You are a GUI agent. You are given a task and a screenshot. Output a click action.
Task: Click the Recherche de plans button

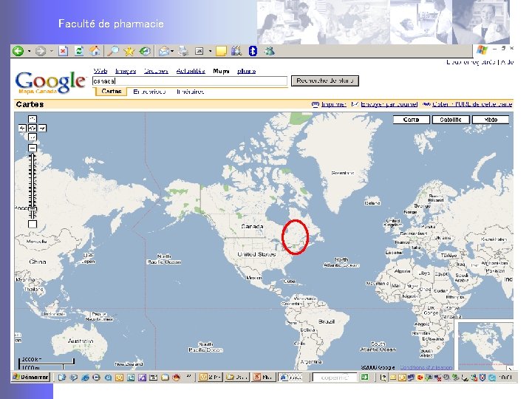click(325, 81)
